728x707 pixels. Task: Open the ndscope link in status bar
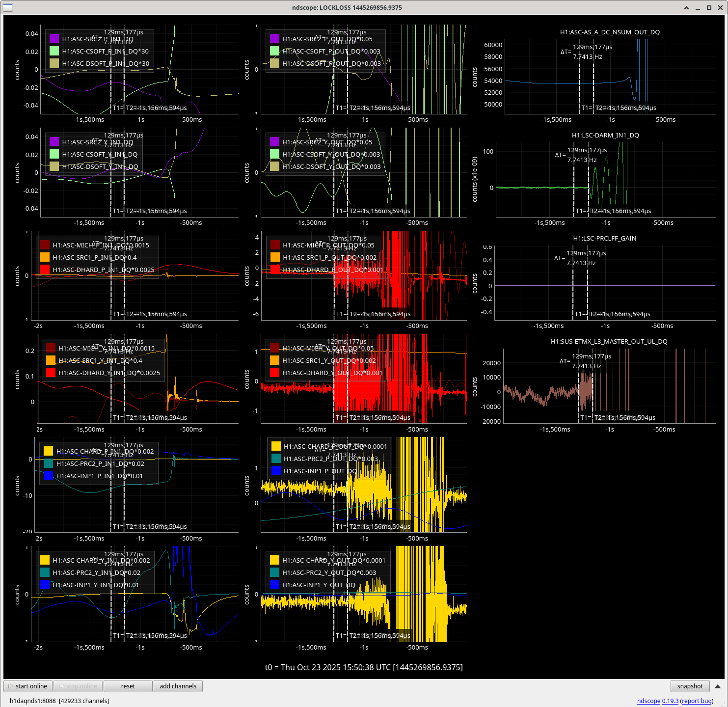click(648, 701)
